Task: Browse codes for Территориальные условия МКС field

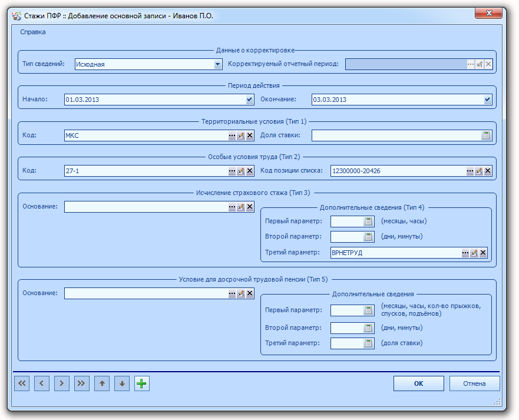Action: click(x=232, y=135)
